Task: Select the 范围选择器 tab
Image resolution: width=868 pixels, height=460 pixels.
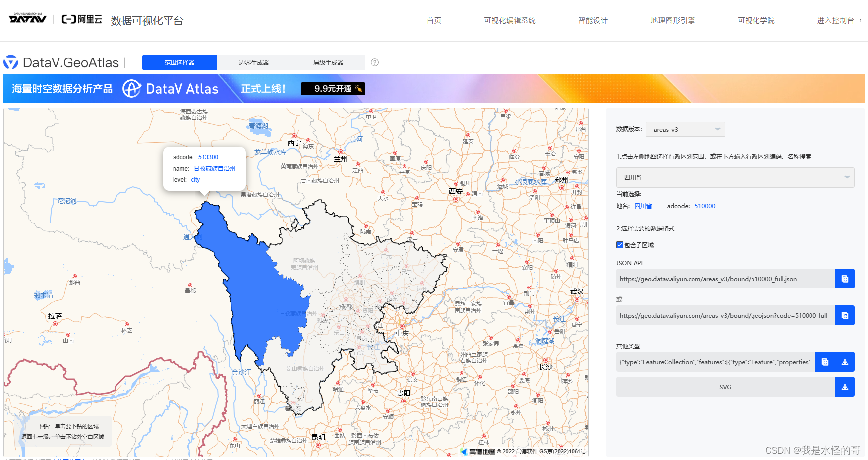Action: (x=179, y=62)
